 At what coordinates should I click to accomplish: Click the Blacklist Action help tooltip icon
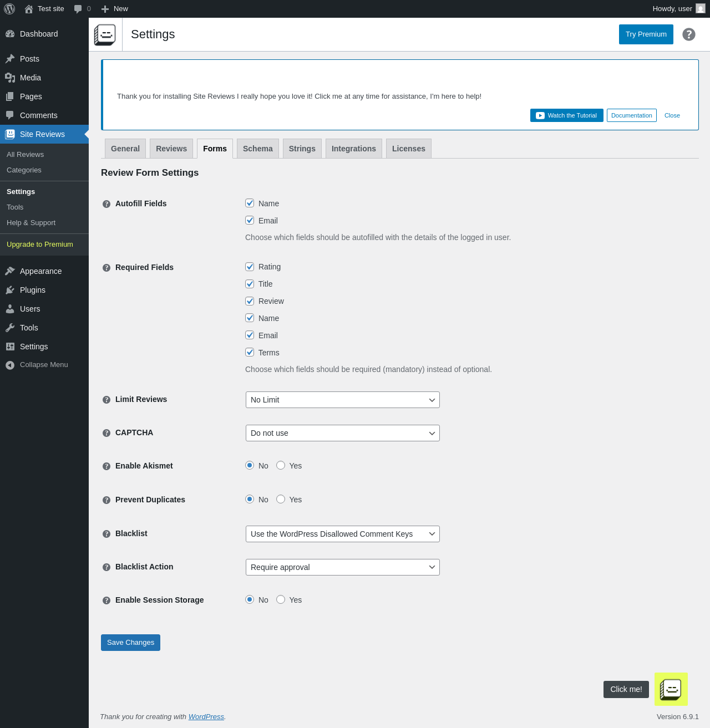(x=106, y=567)
